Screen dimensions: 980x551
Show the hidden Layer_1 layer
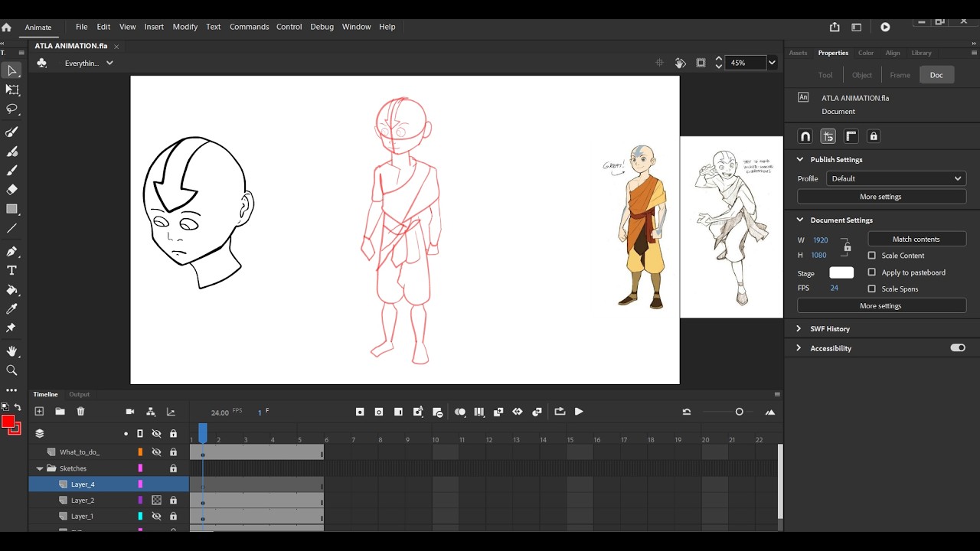156,517
